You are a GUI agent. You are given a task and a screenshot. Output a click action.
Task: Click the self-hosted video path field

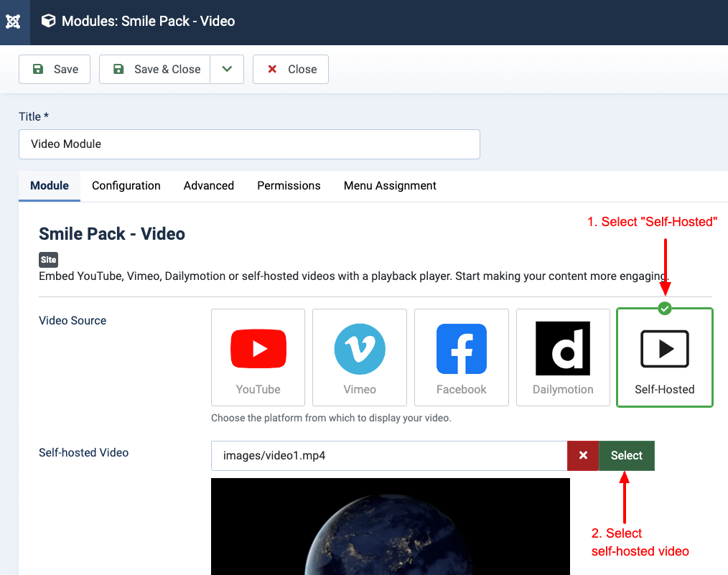pyautogui.click(x=389, y=456)
